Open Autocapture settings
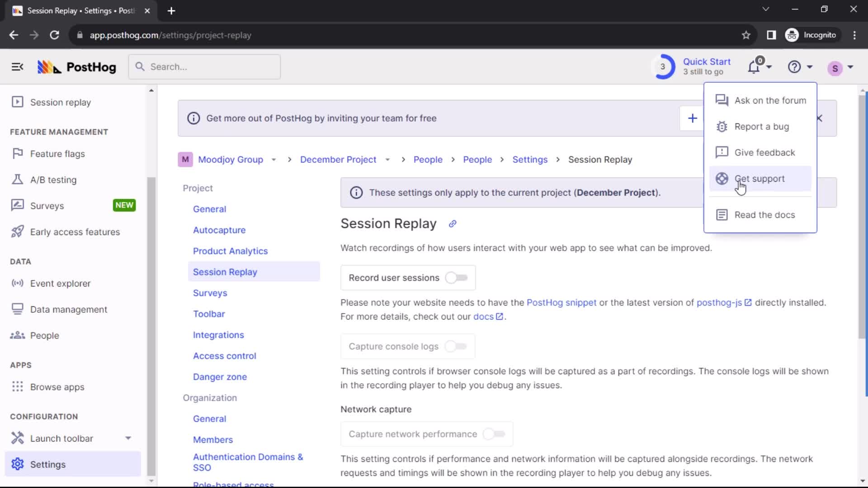 pos(219,230)
